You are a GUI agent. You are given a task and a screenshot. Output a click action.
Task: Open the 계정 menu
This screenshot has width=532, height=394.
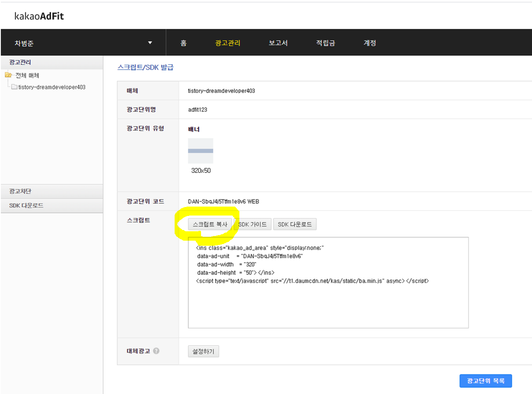pos(370,43)
